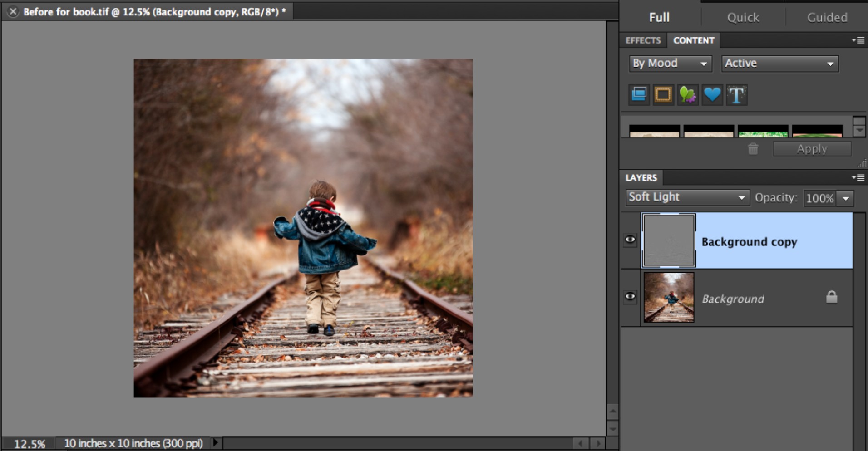The height and width of the screenshot is (451, 868).
Task: Select the Background layer thumbnail
Action: pos(669,297)
